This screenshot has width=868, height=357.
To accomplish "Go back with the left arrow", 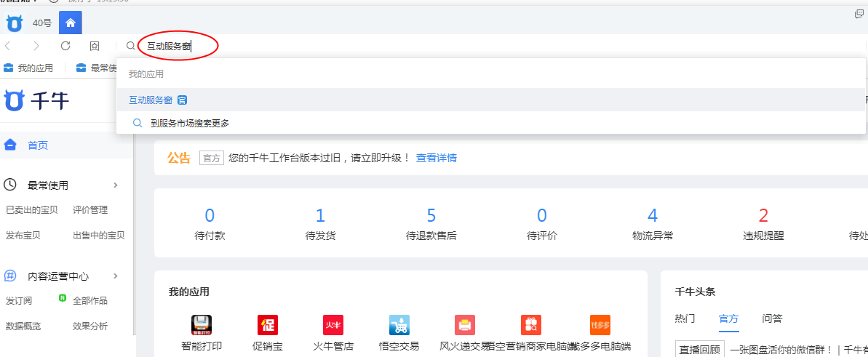I will (x=8, y=46).
